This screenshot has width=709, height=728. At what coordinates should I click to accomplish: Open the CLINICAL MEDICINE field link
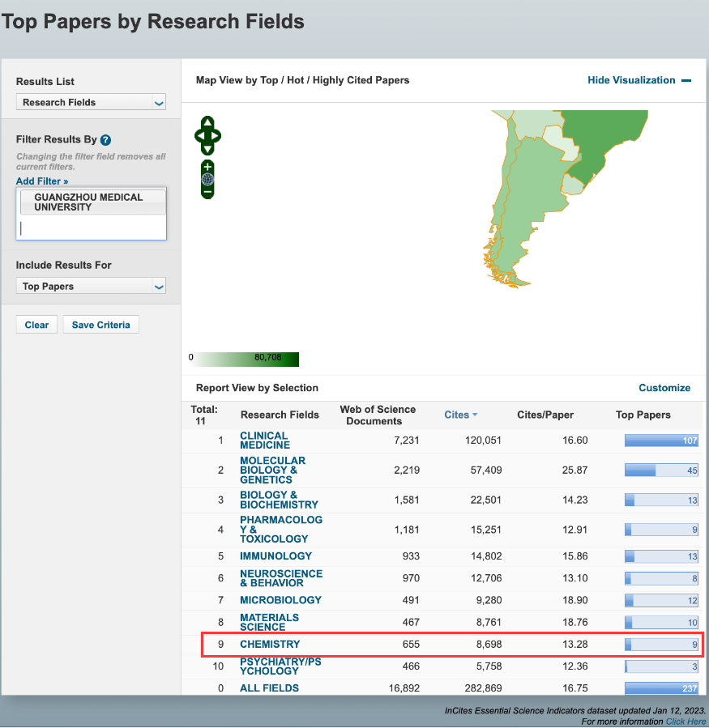(264, 441)
